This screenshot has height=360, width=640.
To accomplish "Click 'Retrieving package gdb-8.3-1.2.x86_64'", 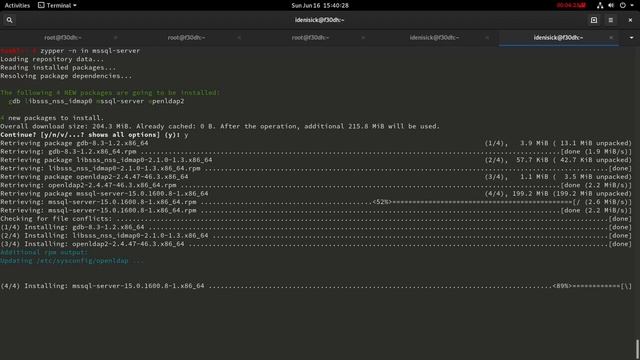I will point(74,143).
